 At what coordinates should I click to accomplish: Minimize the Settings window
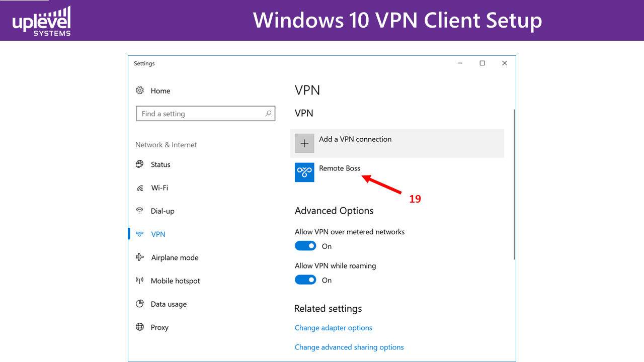pyautogui.click(x=460, y=63)
